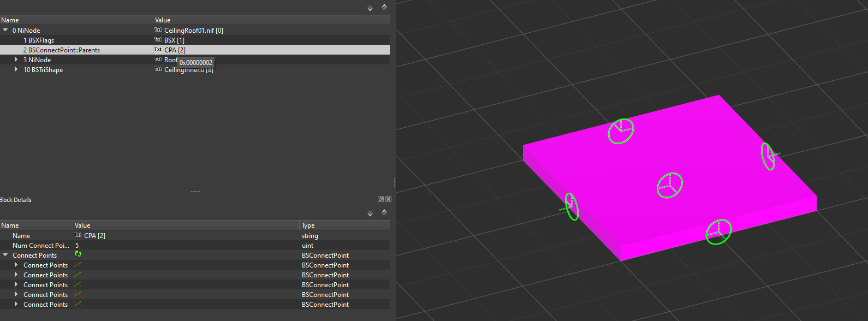868x321 pixels.
Task: Click the collapse-all chevron above the block list
Action: [384, 7]
